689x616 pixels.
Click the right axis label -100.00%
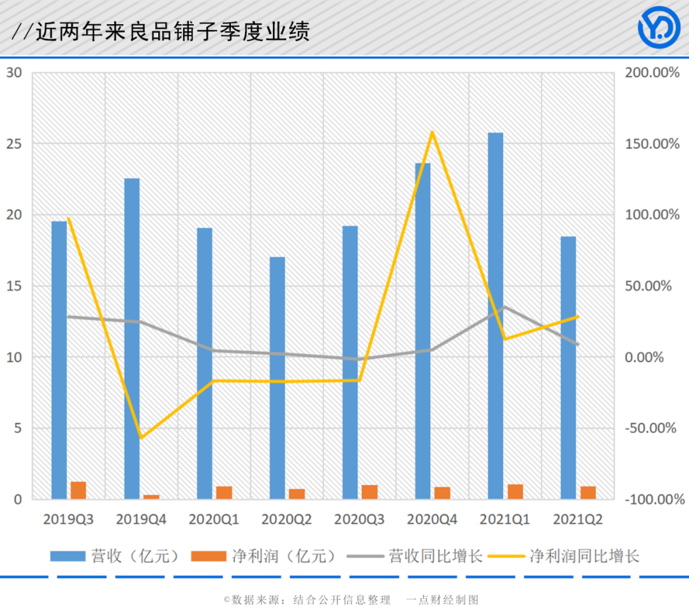655,499
